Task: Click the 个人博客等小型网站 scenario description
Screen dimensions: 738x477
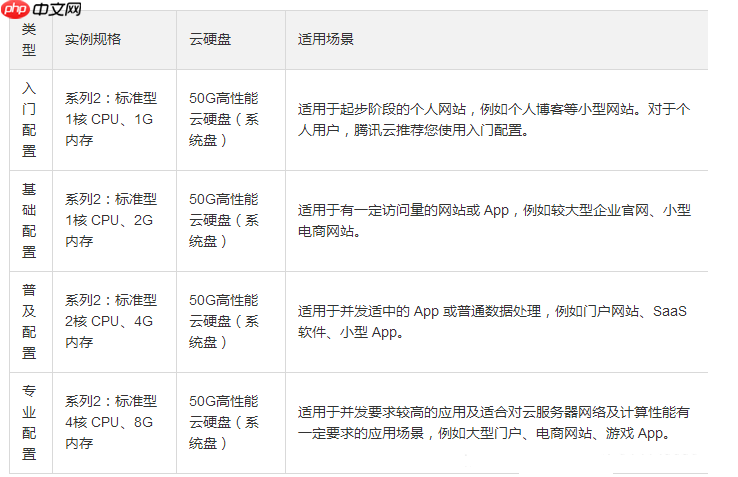Action: (494, 120)
